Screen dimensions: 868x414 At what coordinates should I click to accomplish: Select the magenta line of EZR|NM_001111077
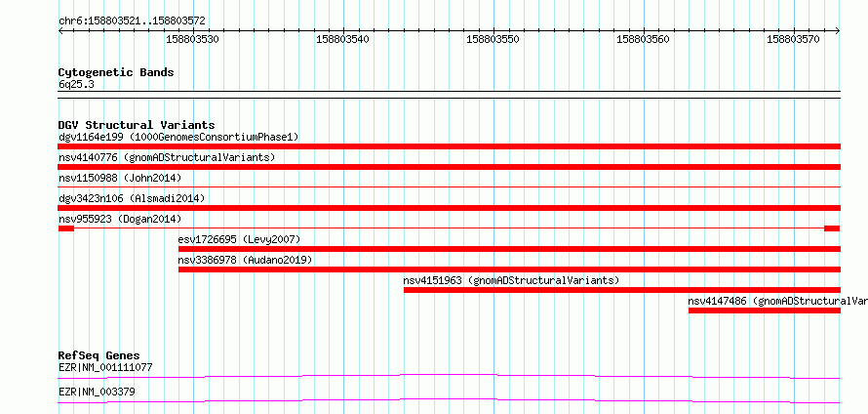pyautogui.click(x=449, y=376)
